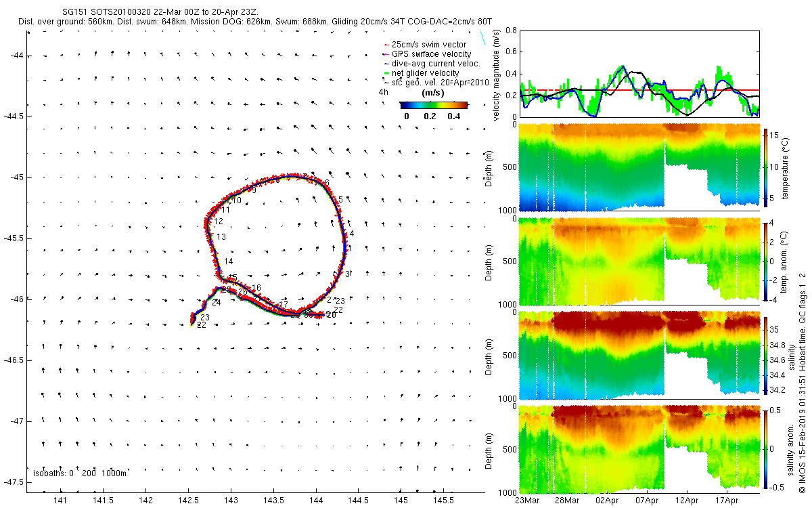Click the '23Mar' date tick label
Viewport: 812px width, 508px height.
point(526,501)
